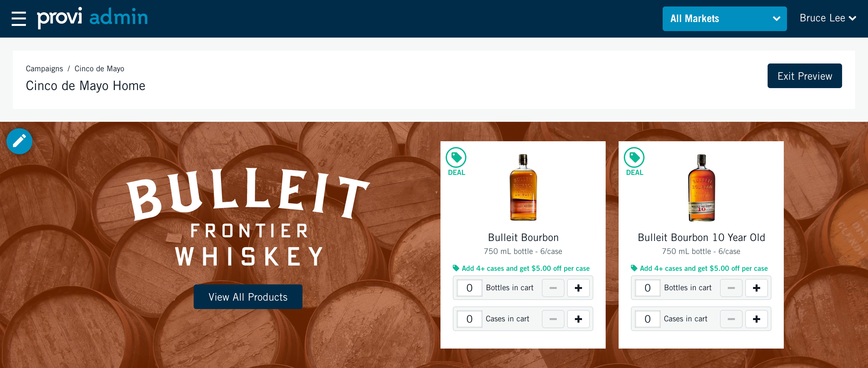This screenshot has height=368, width=868.
Task: Open the Cinco de Mayo breadcrumb link
Action: pos(99,69)
